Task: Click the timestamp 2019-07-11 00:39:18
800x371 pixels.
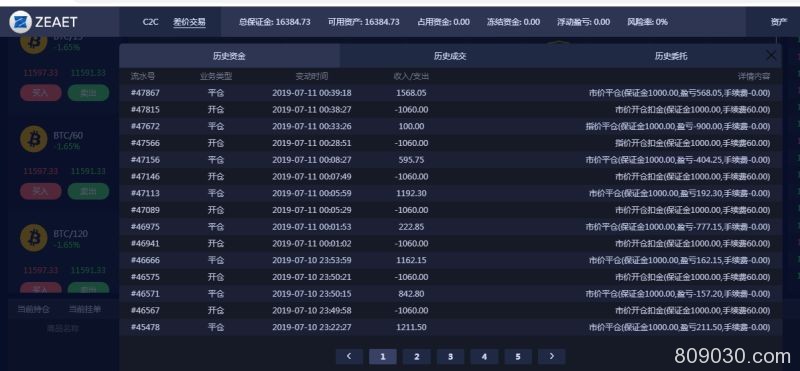Action: click(x=312, y=93)
